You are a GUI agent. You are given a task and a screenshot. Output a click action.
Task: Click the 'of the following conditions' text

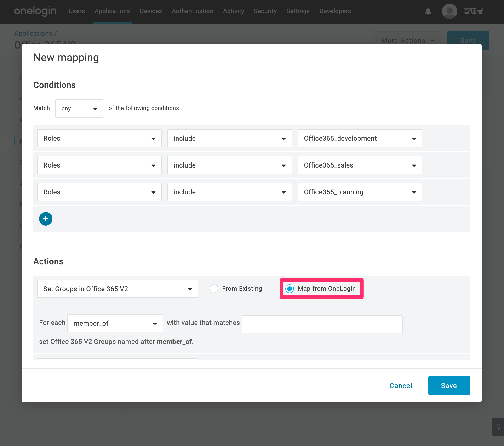[144, 108]
